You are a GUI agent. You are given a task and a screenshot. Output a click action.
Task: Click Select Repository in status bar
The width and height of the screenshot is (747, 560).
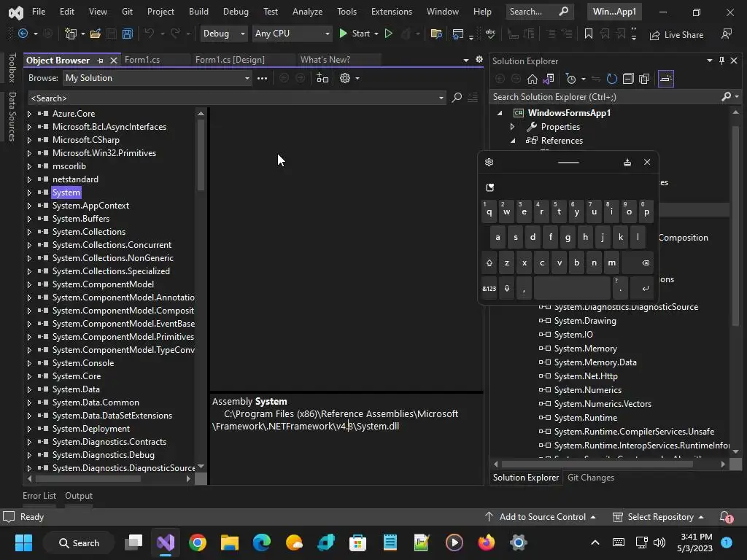(x=658, y=517)
